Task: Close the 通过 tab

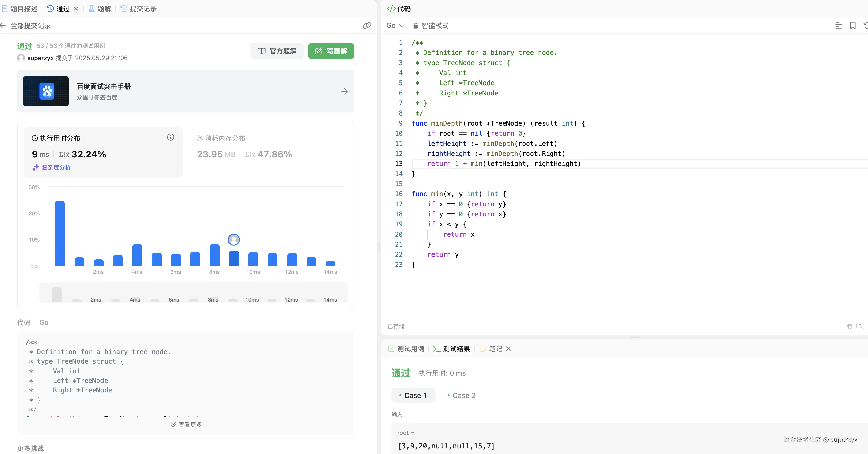Action: (76, 9)
